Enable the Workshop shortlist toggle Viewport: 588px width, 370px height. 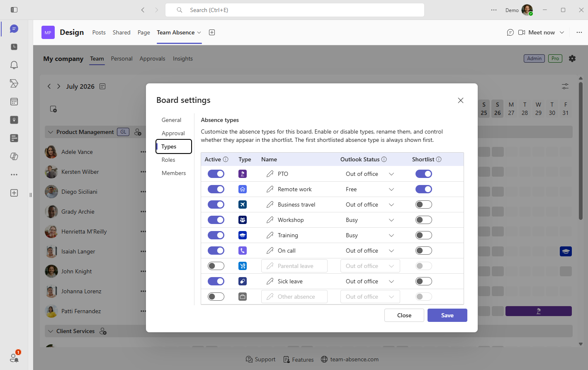[x=424, y=220]
